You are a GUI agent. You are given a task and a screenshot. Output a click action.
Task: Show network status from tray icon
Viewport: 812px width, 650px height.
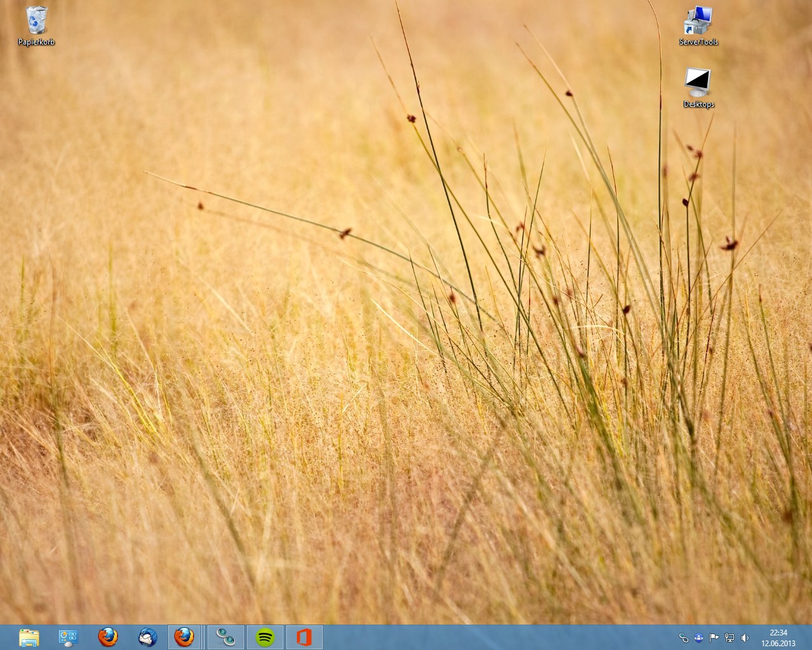[x=730, y=638]
